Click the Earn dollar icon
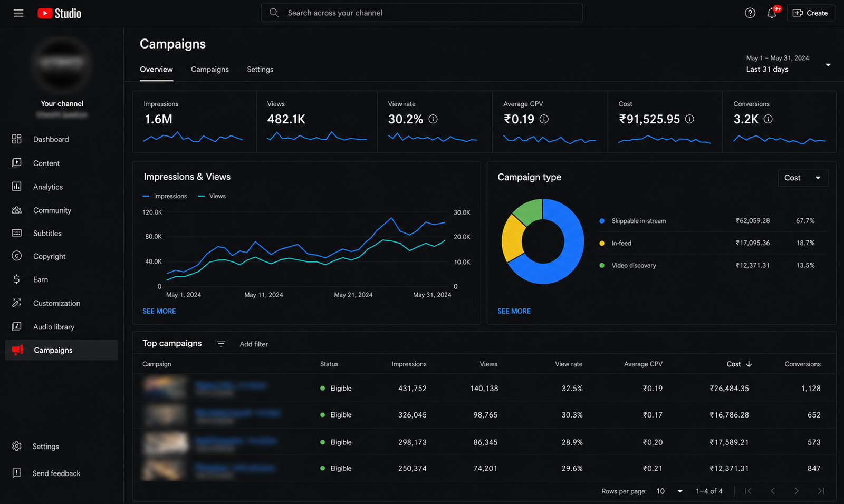 coord(17,279)
